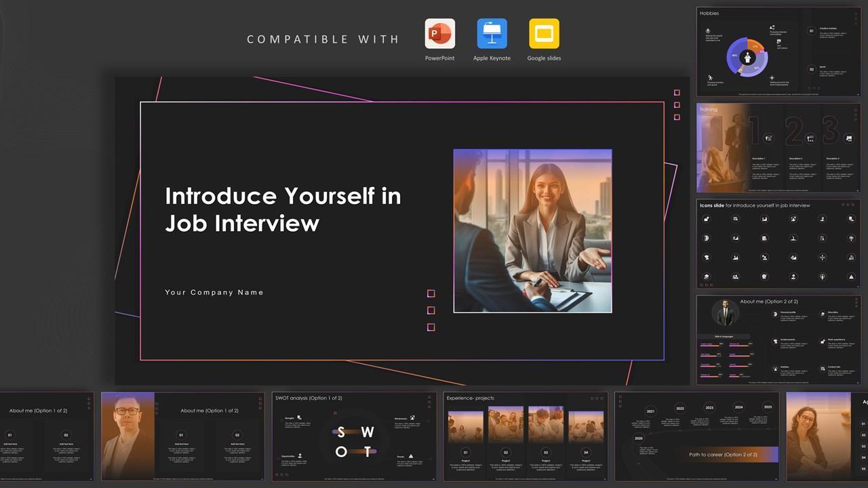Open the Experience- projects slide thumbnail
Image resolution: width=868 pixels, height=488 pixels.
(526, 436)
